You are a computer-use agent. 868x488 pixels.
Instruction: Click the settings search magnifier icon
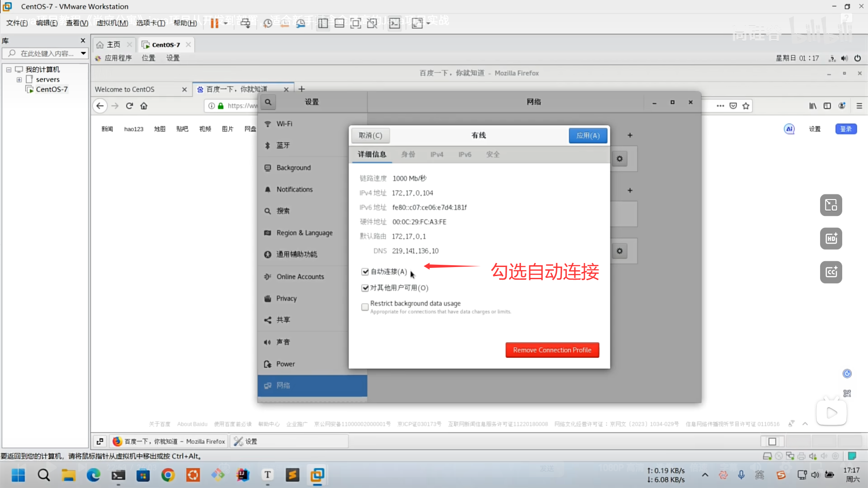pos(268,102)
